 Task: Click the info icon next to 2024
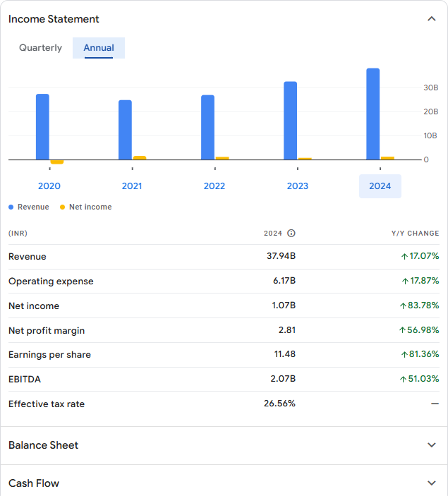click(x=291, y=233)
